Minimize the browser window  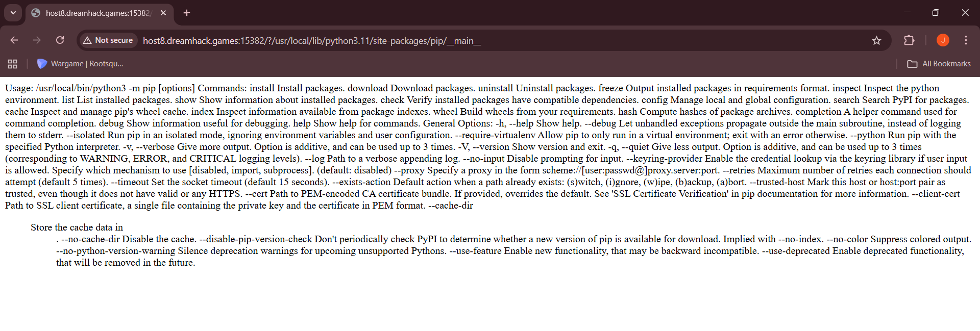[x=907, y=13]
